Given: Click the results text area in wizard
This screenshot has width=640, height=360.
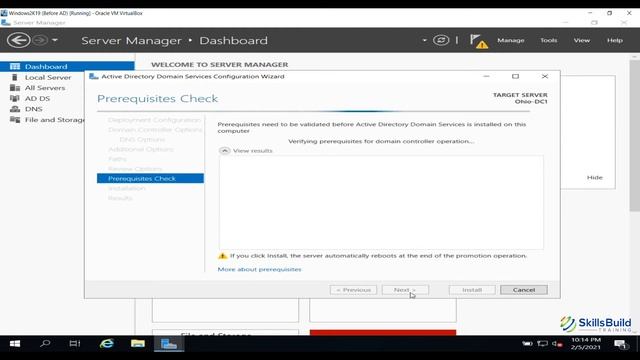Looking at the screenshot, I should click(381, 202).
